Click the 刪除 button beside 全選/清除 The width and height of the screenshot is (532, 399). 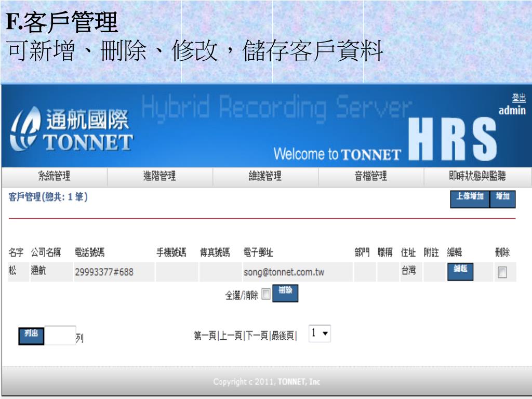[285, 293]
